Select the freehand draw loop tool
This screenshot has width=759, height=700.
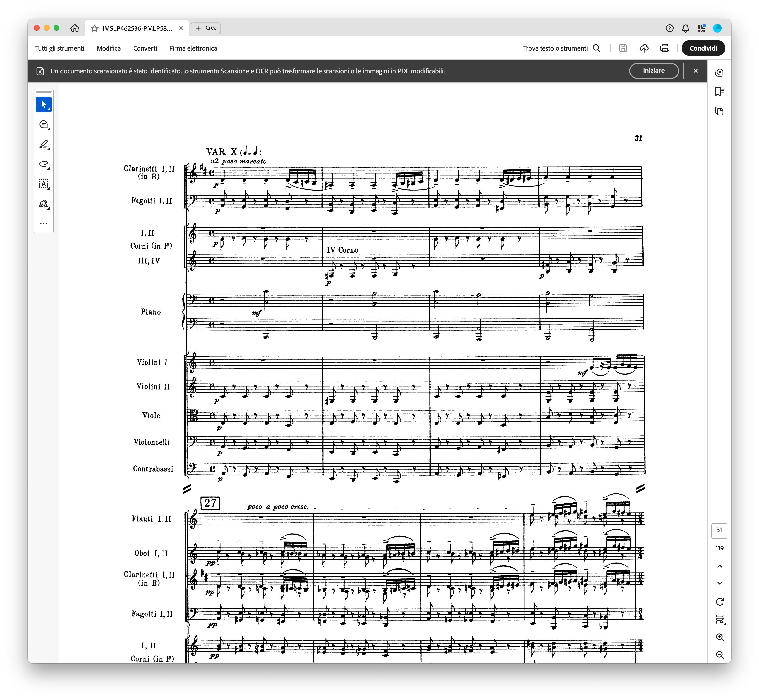click(44, 164)
